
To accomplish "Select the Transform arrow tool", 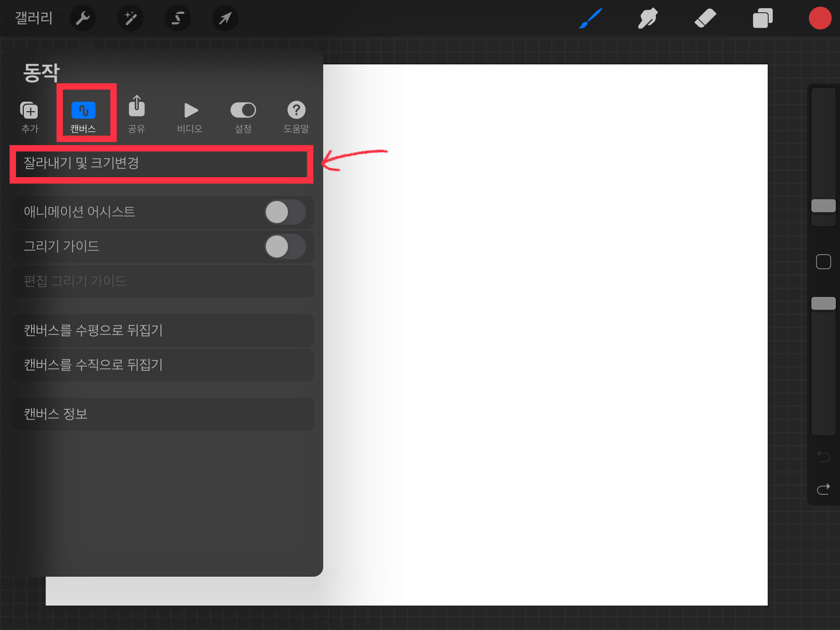I will click(x=225, y=18).
